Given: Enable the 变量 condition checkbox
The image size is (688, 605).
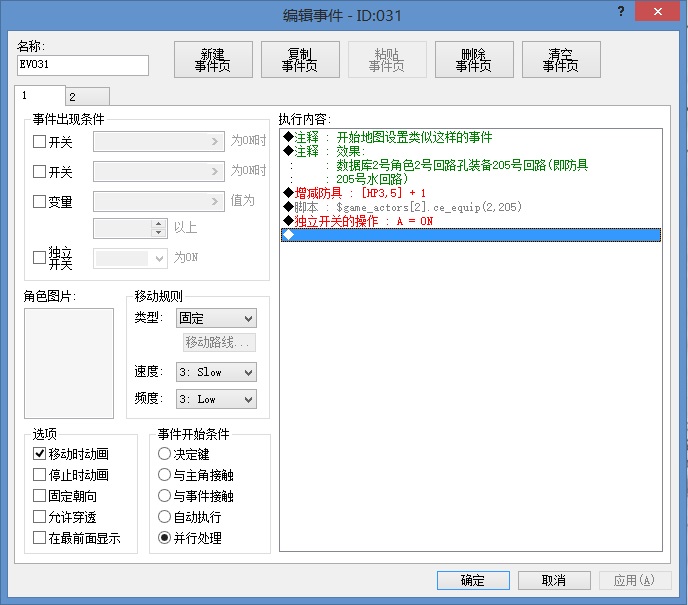Looking at the screenshot, I should [x=39, y=201].
